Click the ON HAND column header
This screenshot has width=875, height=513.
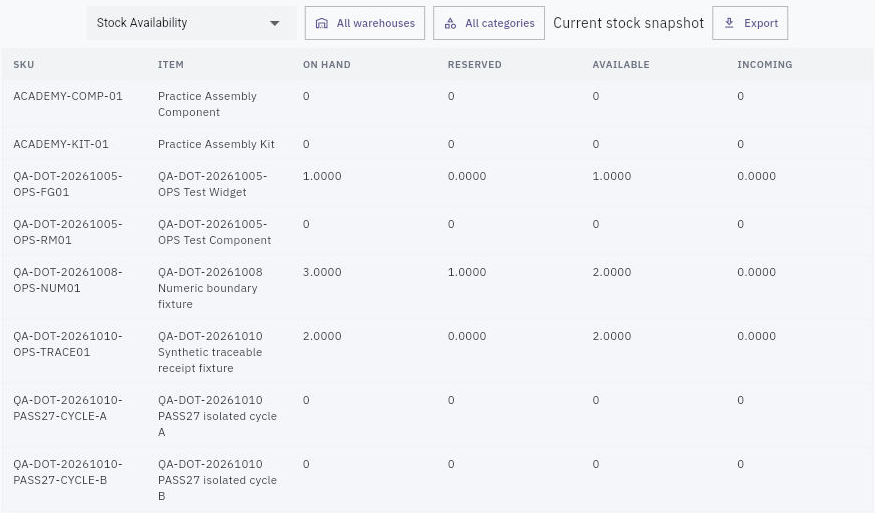[326, 64]
